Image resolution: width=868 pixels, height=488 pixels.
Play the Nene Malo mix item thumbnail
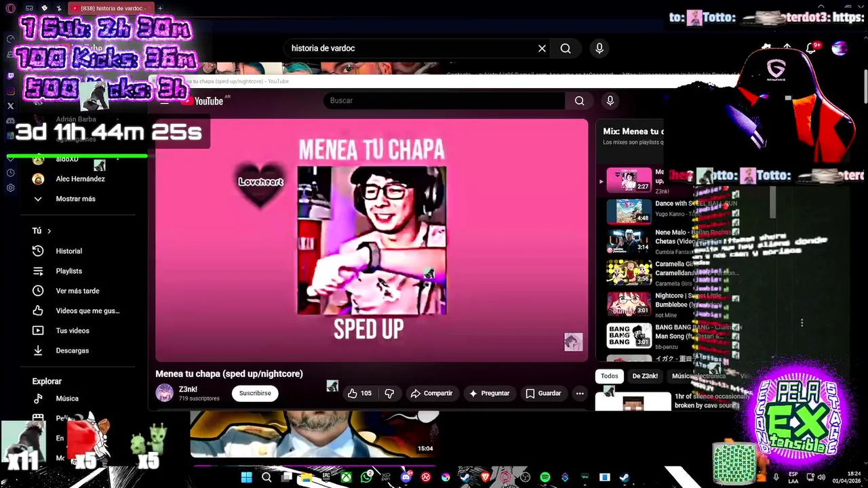pos(629,241)
